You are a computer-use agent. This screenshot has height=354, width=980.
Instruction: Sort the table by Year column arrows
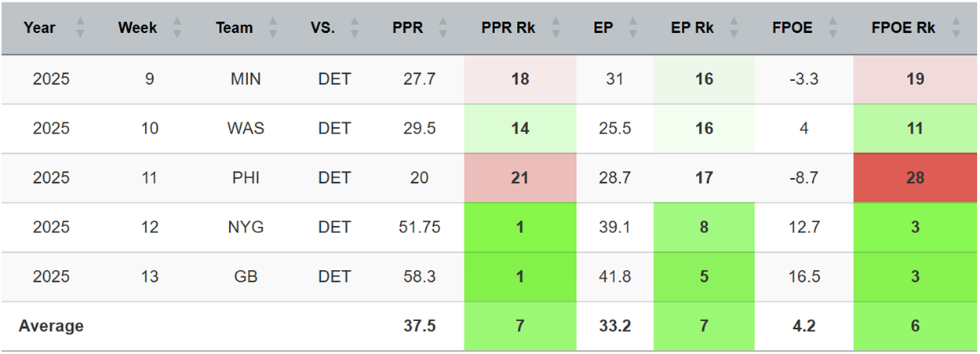[79, 28]
